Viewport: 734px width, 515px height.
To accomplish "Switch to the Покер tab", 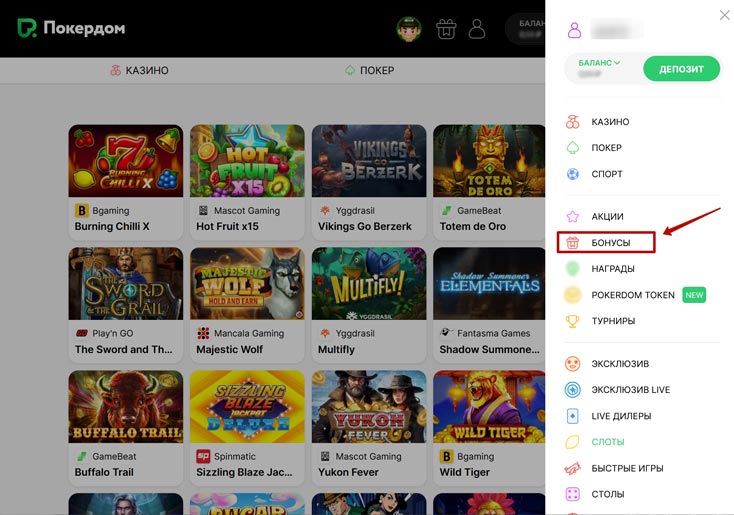I will pyautogui.click(x=368, y=71).
